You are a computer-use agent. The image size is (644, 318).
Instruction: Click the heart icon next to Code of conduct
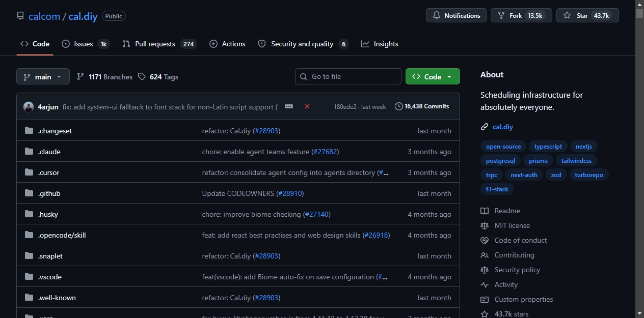tap(485, 240)
